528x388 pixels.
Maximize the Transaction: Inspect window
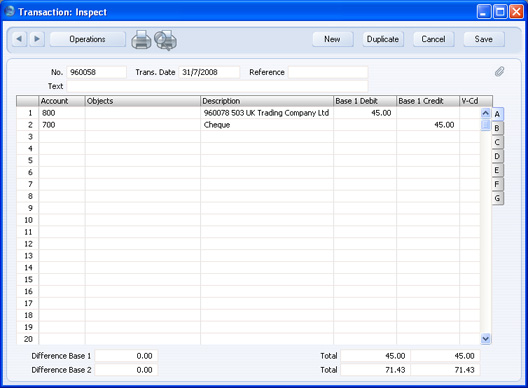point(500,12)
